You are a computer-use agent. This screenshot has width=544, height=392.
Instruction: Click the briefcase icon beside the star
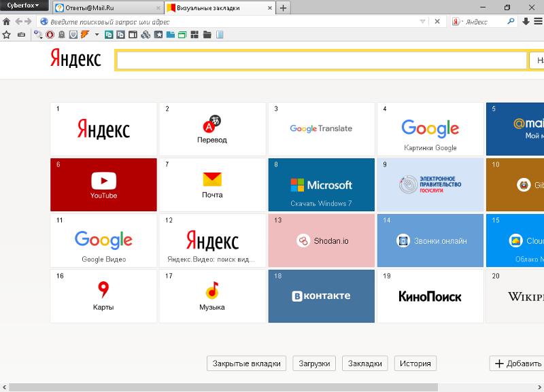pos(22,35)
